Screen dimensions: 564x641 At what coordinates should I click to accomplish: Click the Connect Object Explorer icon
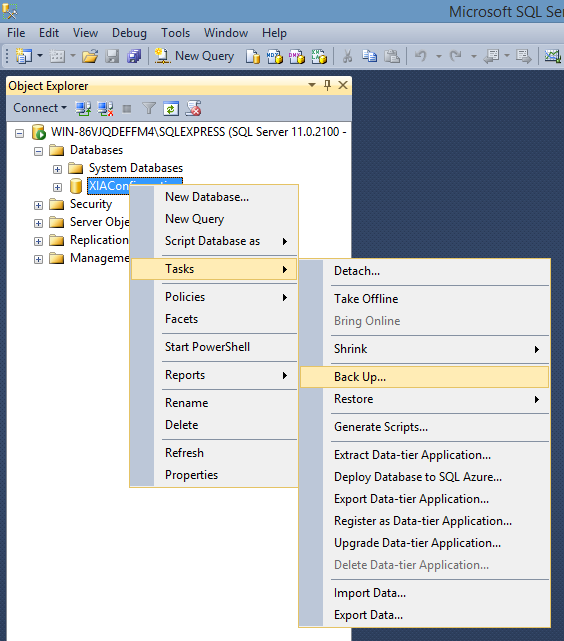coord(83,108)
